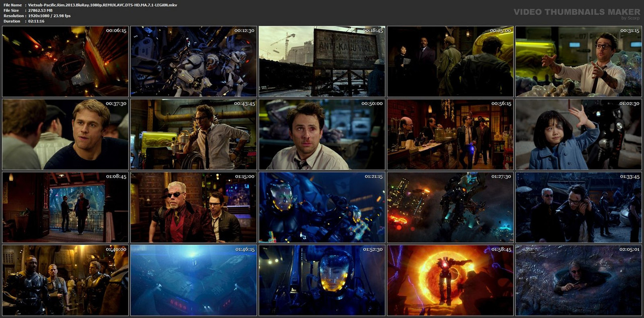
Task: Open the thumbnail stamped 01:52:30
Action: click(x=322, y=280)
